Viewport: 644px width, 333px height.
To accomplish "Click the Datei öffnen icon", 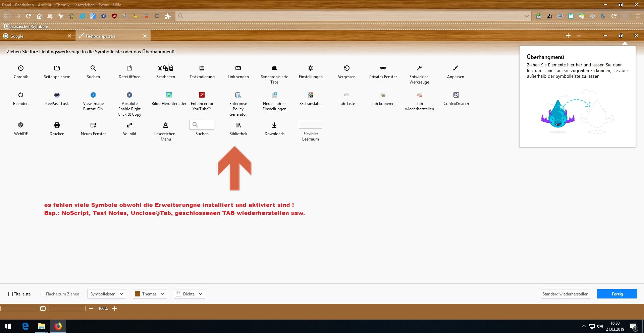I will [129, 68].
